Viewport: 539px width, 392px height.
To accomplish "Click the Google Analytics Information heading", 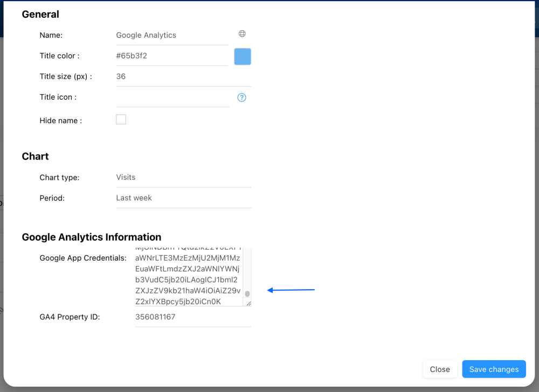I will 92,237.
